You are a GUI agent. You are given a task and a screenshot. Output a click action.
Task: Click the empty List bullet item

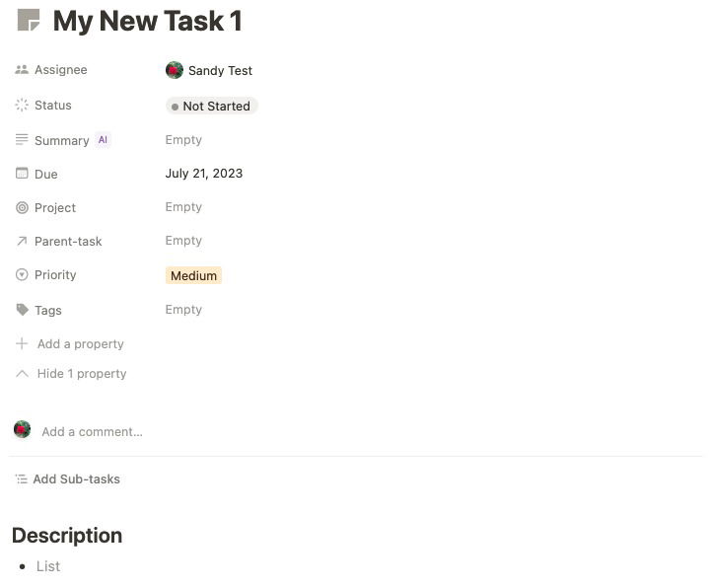click(x=48, y=566)
